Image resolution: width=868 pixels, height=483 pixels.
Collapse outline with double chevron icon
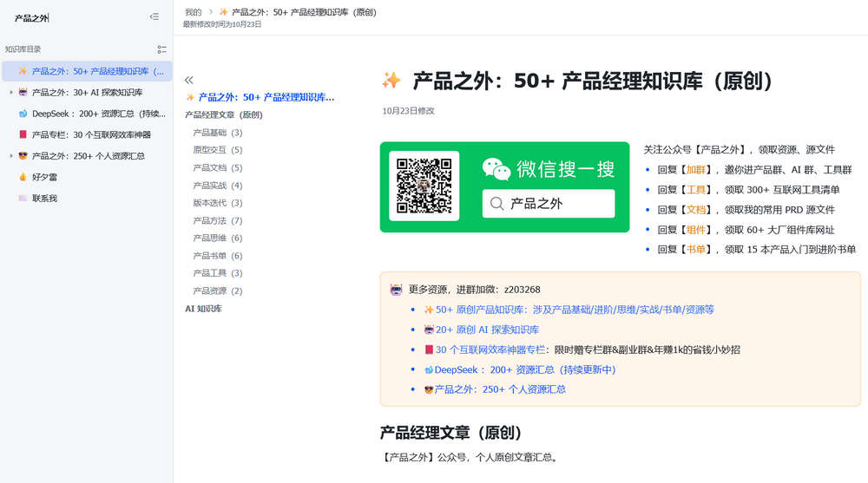tap(188, 80)
